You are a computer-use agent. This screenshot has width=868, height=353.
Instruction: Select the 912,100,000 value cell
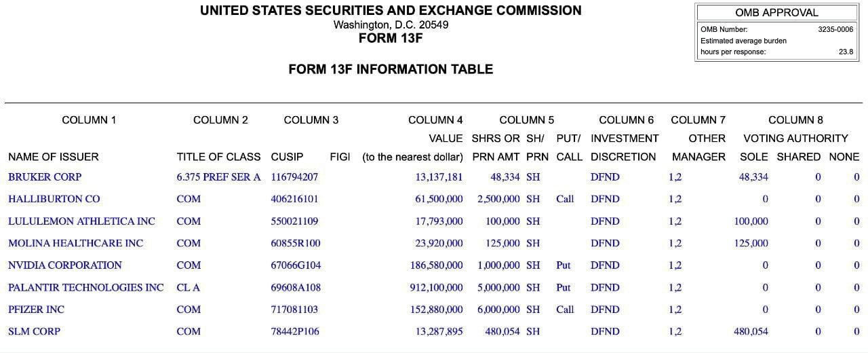point(436,287)
